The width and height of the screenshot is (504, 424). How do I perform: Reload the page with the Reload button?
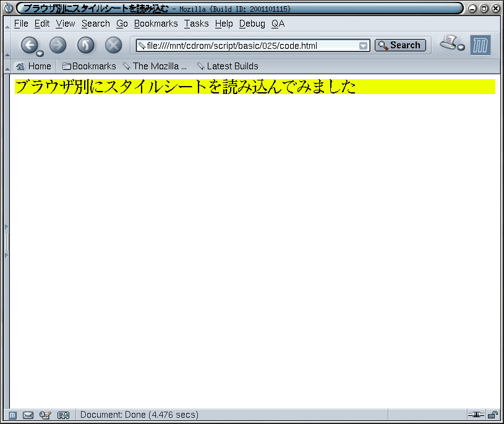tap(86, 45)
